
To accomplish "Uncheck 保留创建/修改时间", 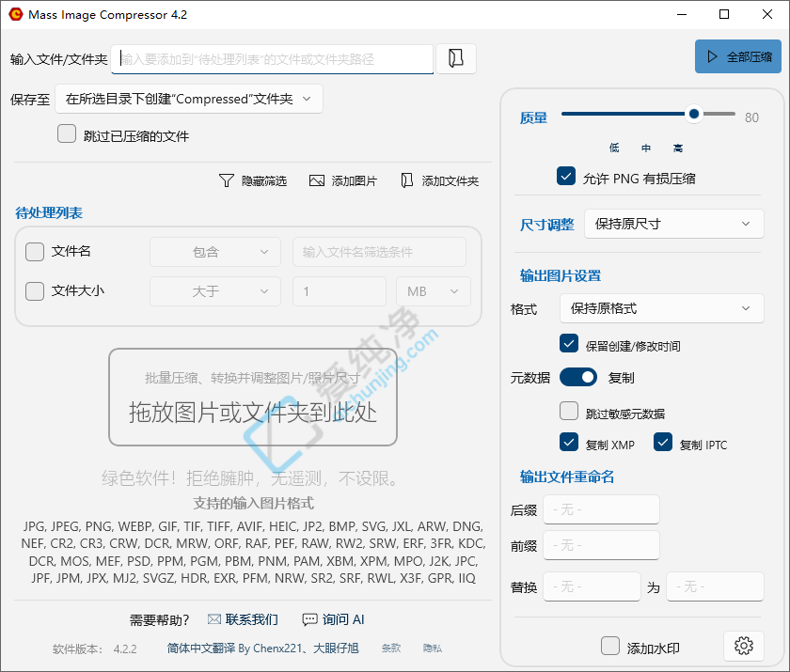I will tap(569, 344).
